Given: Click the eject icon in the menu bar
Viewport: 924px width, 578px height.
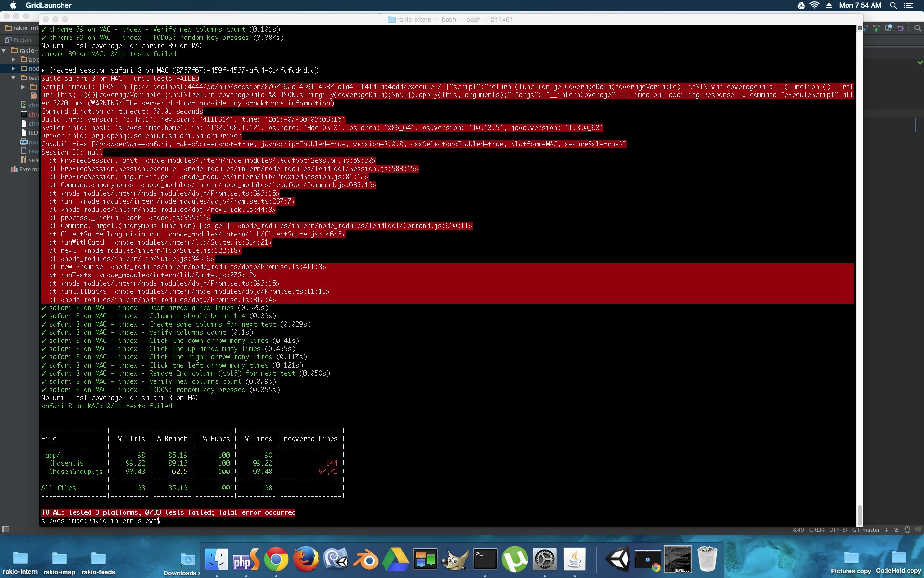Looking at the screenshot, I should 829,5.
